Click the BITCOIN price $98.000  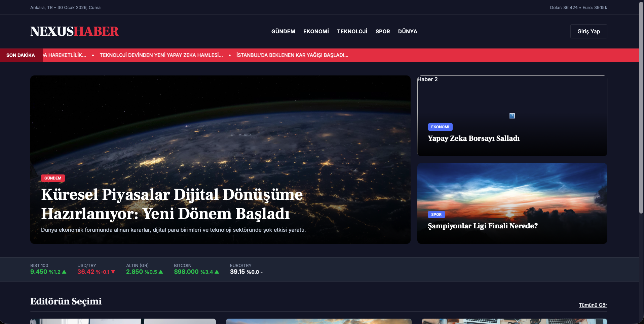pyautogui.click(x=186, y=272)
